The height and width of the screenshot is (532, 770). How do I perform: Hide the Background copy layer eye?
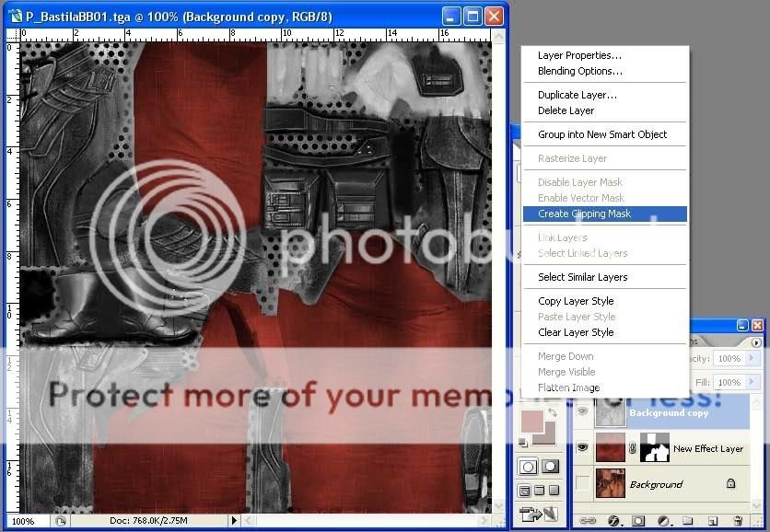click(582, 411)
